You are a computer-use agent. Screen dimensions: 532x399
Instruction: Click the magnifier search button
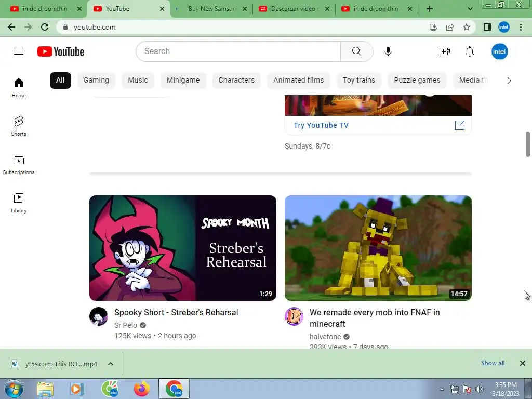[x=356, y=51]
